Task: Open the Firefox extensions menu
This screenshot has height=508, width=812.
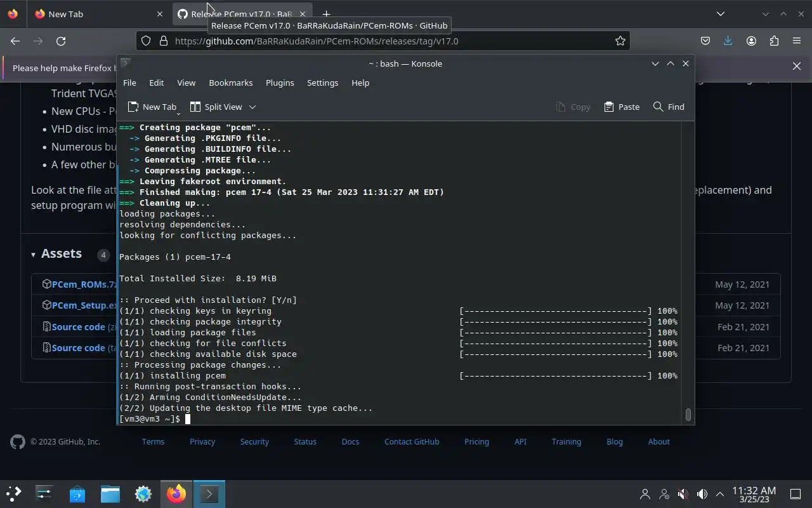Action: coord(774,41)
